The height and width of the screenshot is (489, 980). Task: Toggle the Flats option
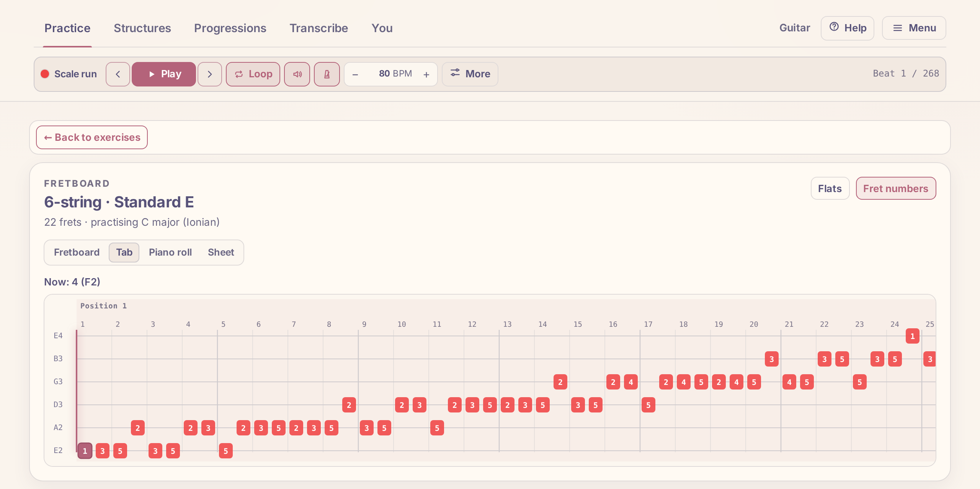click(x=830, y=188)
